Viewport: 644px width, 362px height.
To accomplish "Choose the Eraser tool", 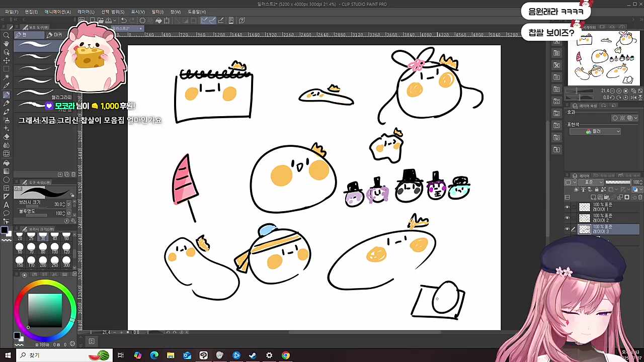I will 7,137.
